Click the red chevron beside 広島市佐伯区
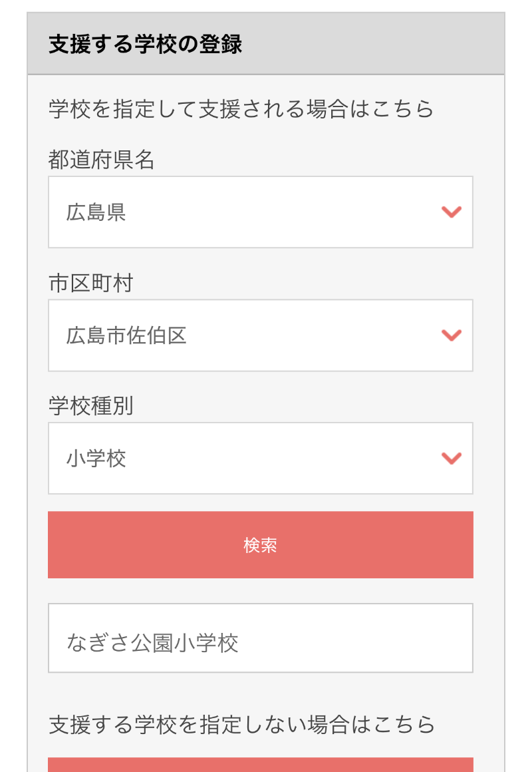Image resolution: width=532 pixels, height=772 pixels. coord(452,335)
